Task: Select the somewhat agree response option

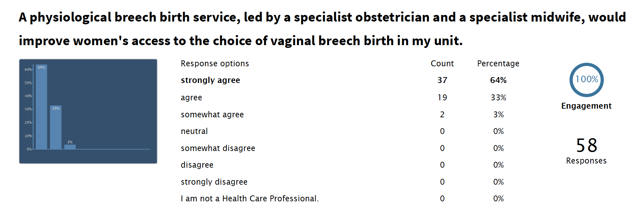Action: click(x=212, y=115)
